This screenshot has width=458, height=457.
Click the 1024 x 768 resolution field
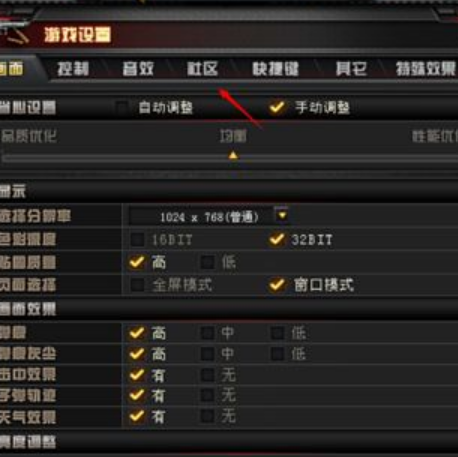[x=202, y=217]
